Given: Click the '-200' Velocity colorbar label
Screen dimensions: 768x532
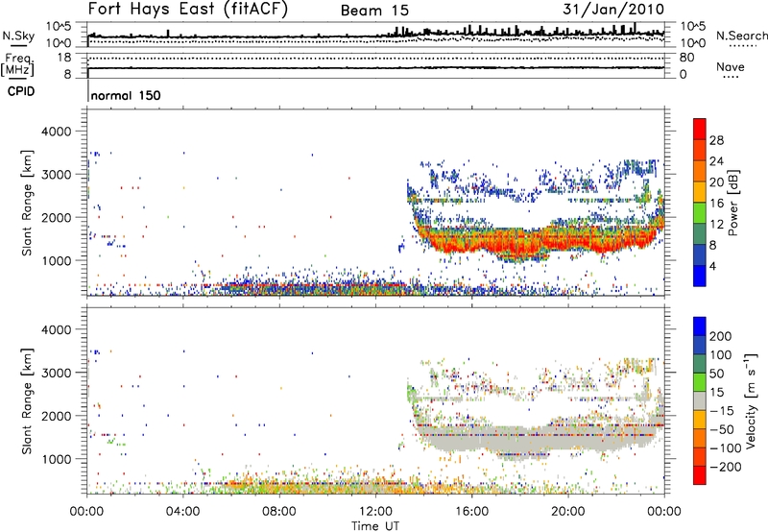Looking at the screenshot, I should tap(726, 467).
